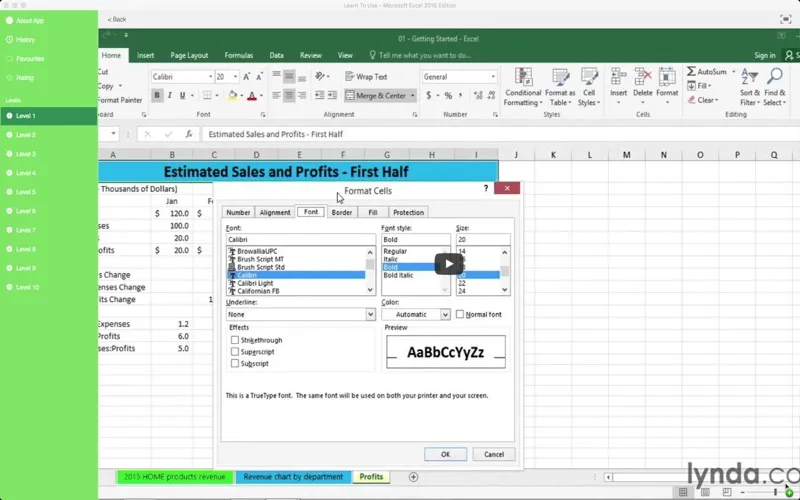800x500 pixels.
Task: Open the ribbon font name dropdown
Action: click(x=210, y=77)
